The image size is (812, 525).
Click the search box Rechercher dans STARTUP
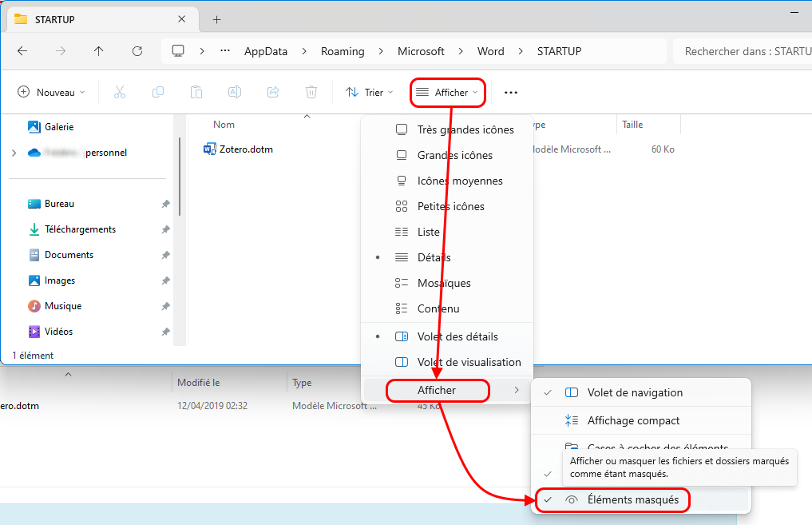[743, 51]
